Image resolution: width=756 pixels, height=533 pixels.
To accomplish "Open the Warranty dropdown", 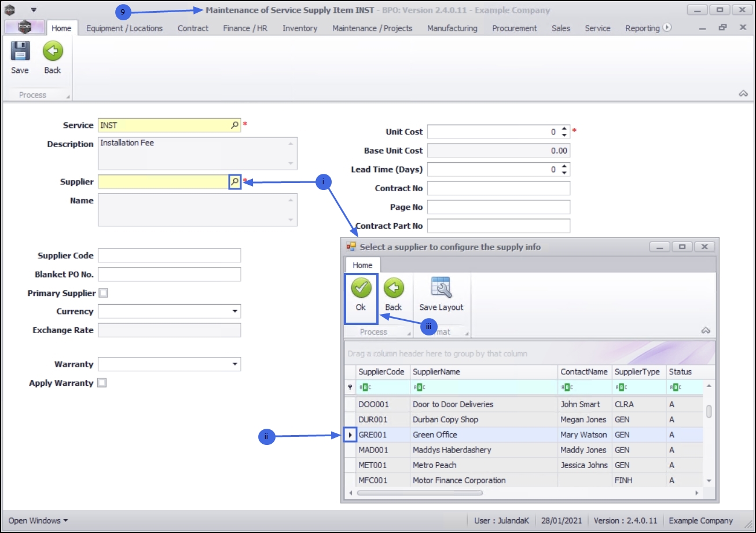I will coord(235,364).
